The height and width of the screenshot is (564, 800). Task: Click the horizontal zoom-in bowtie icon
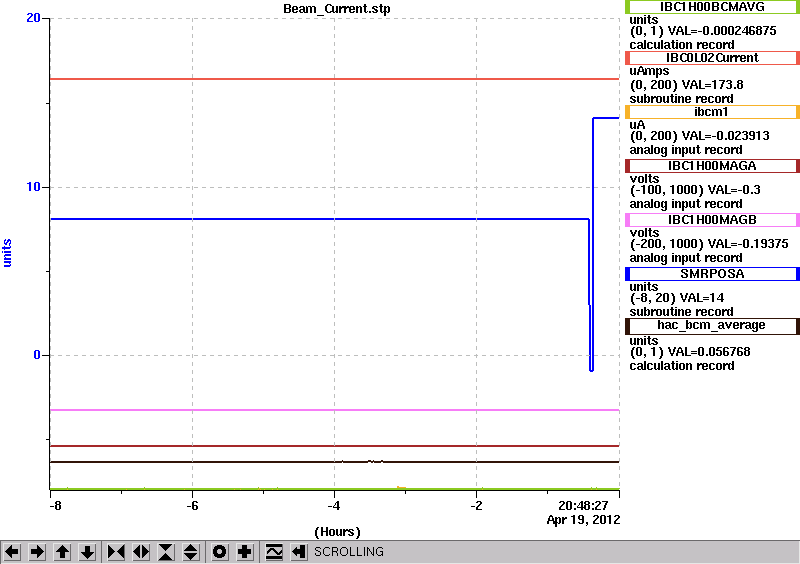click(x=116, y=552)
